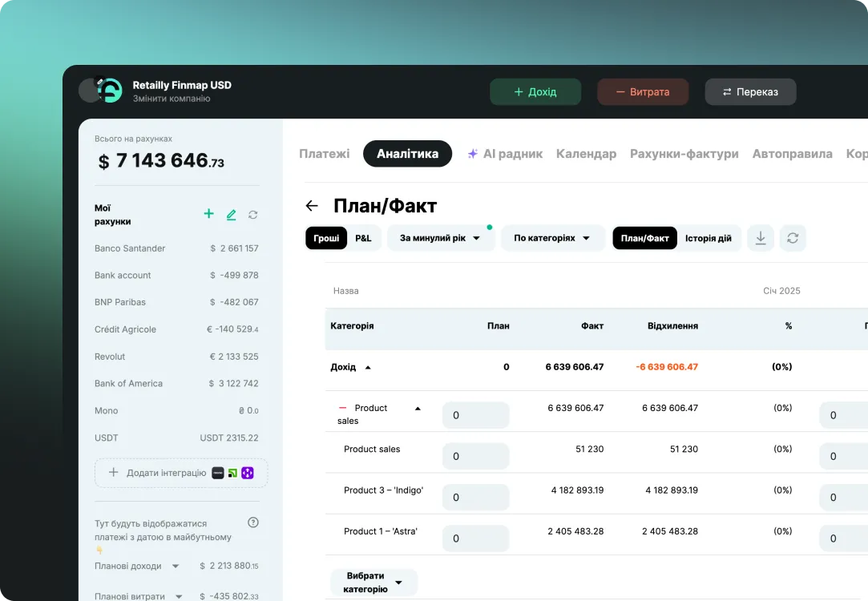Click the question mark help icon
The width and height of the screenshot is (868, 601).
point(253,522)
